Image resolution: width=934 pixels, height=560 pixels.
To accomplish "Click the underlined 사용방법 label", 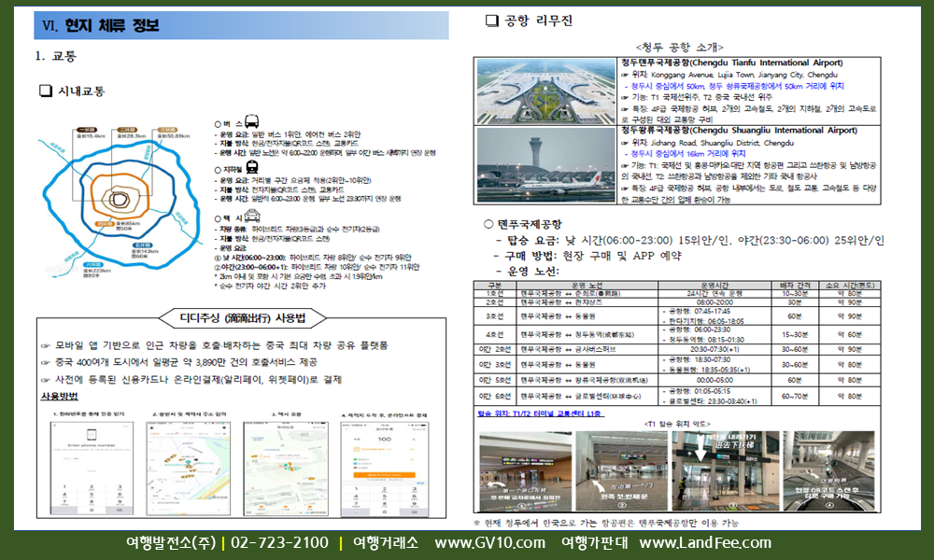I will point(60,397).
